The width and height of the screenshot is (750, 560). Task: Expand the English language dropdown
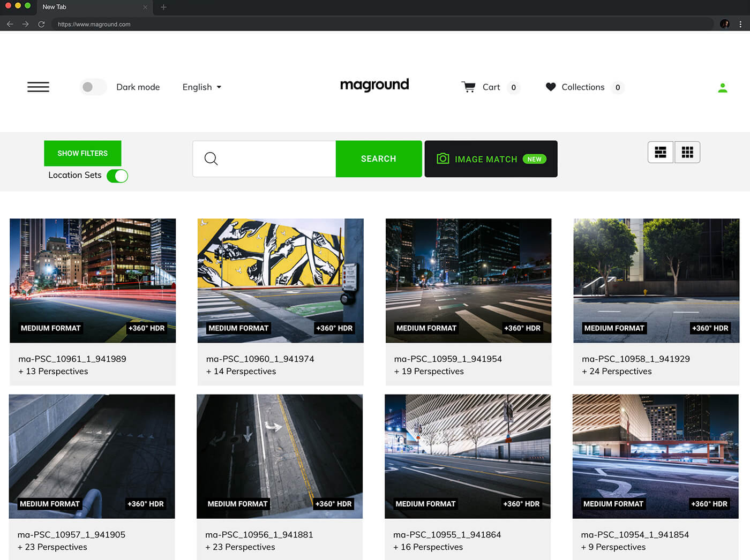pyautogui.click(x=202, y=87)
